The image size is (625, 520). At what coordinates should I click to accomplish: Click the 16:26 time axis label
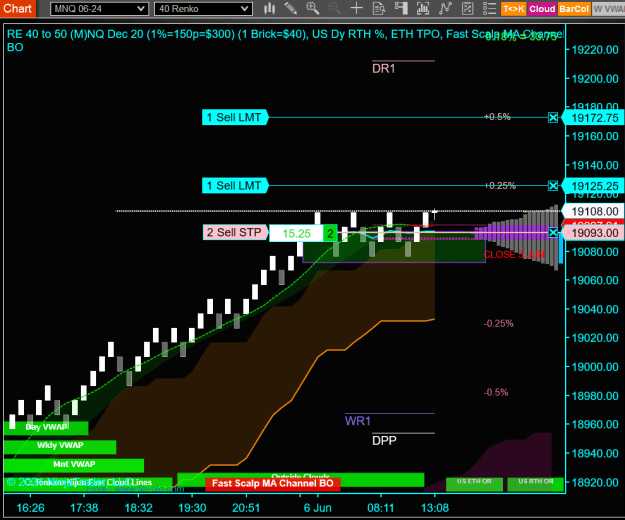tap(30, 508)
